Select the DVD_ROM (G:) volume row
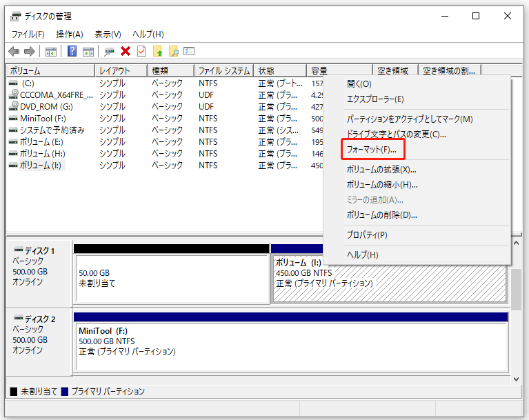The height and width of the screenshot is (420, 529). point(166,107)
